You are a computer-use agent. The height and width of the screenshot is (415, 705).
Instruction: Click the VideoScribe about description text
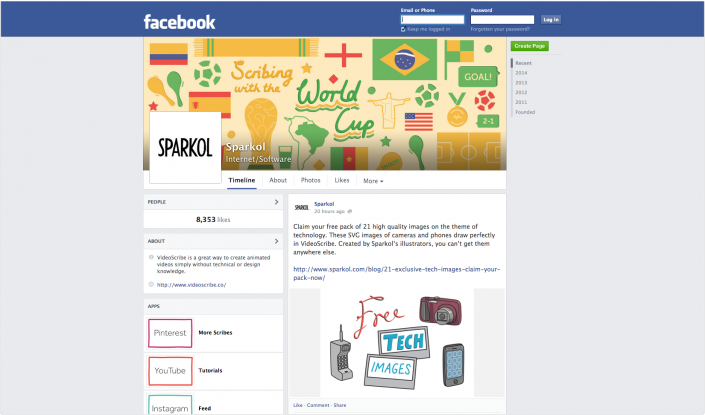point(214,264)
